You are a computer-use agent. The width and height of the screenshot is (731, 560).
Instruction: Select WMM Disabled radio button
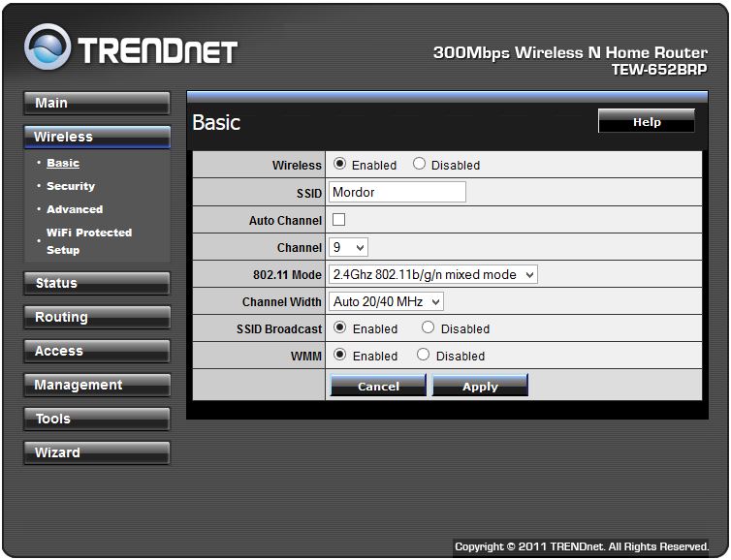coord(423,356)
